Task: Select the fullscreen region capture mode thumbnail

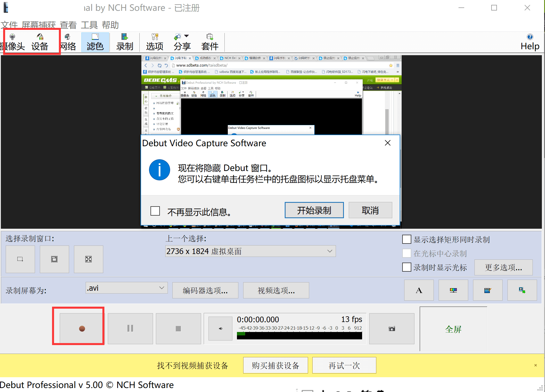Action: pos(88,259)
